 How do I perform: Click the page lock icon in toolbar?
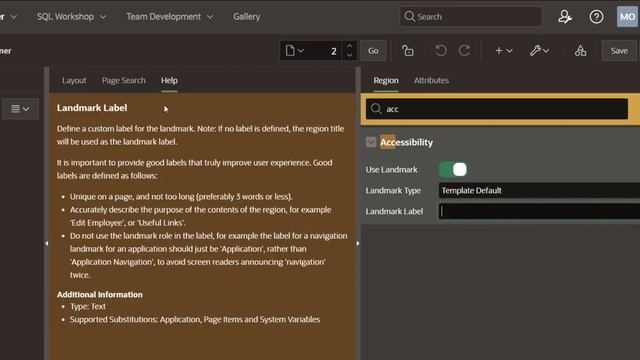coord(407,51)
